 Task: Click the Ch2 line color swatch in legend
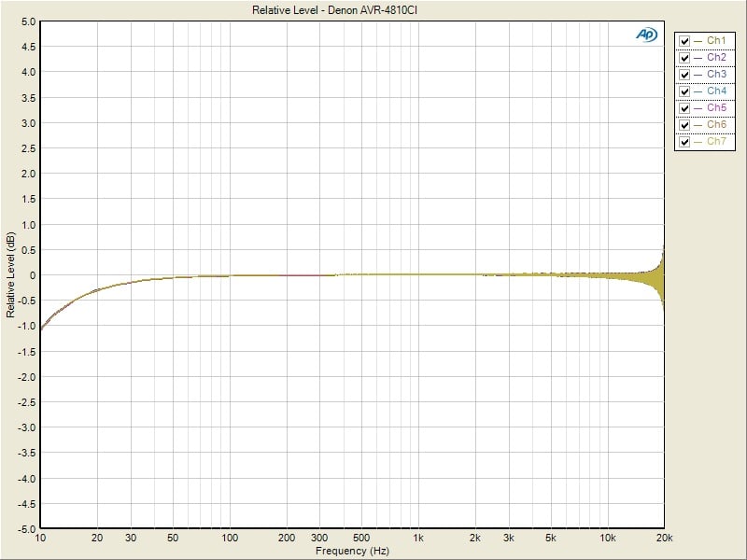[699, 58]
